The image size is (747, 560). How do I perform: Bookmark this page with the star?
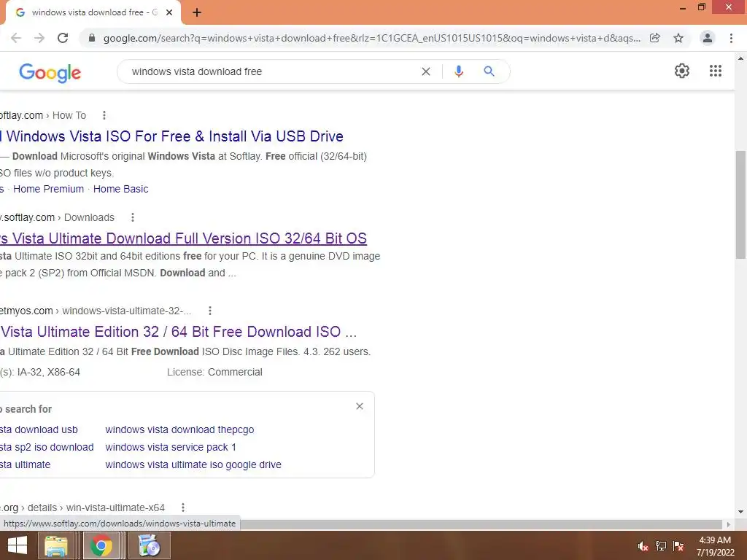click(x=678, y=38)
